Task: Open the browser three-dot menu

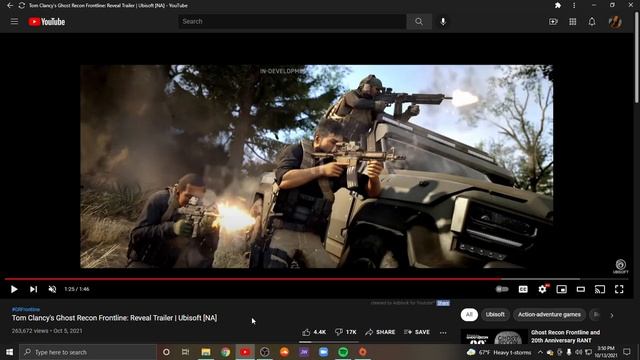Action: coord(574,5)
